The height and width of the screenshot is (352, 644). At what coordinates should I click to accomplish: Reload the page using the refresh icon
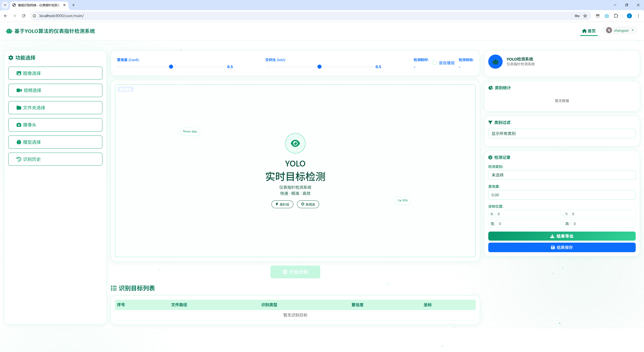pyautogui.click(x=24, y=16)
